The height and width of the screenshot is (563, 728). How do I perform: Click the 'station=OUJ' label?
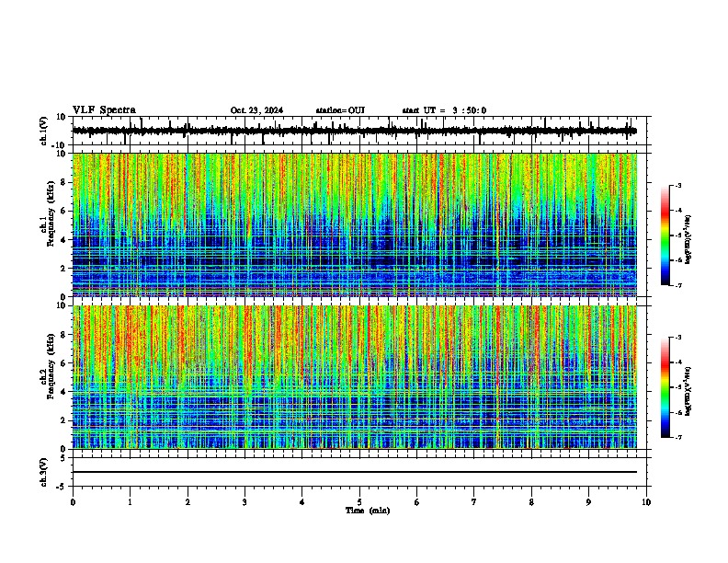pyautogui.click(x=340, y=110)
